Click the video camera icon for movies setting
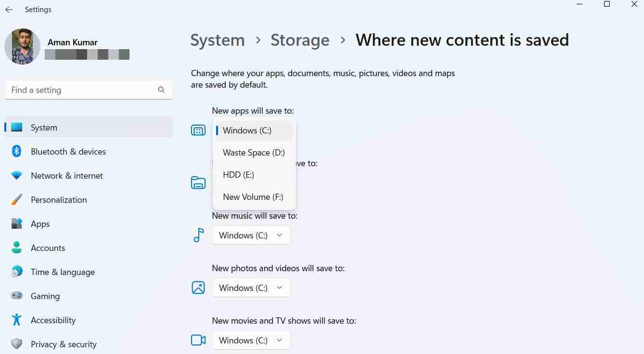Viewport: 644px width, 354px height. click(198, 340)
